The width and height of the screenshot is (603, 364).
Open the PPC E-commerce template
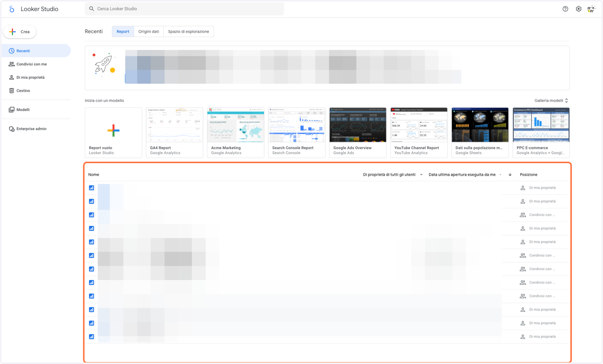(x=541, y=133)
